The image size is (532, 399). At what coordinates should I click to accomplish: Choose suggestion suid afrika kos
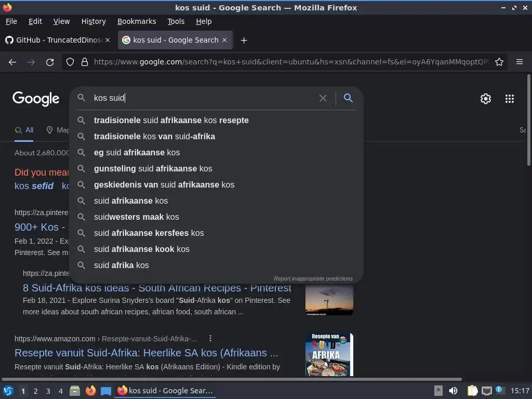(217, 265)
